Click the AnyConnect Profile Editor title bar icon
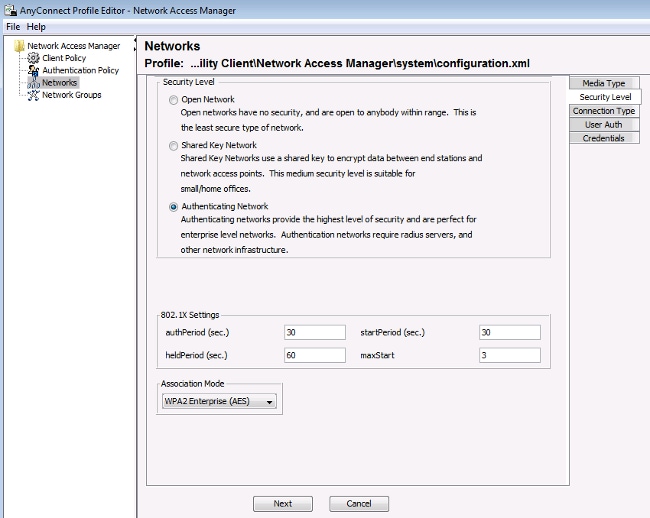This screenshot has height=518, width=650. 10,10
